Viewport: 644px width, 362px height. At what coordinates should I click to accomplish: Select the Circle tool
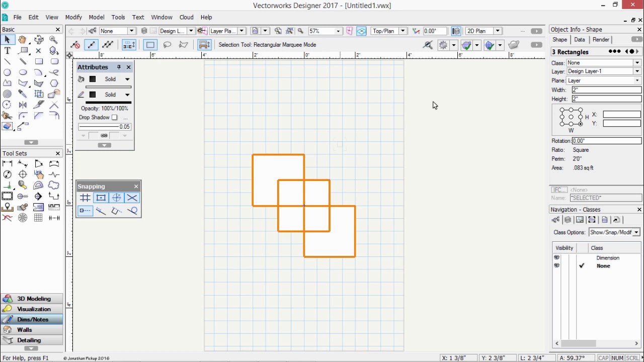pyautogui.click(x=7, y=72)
